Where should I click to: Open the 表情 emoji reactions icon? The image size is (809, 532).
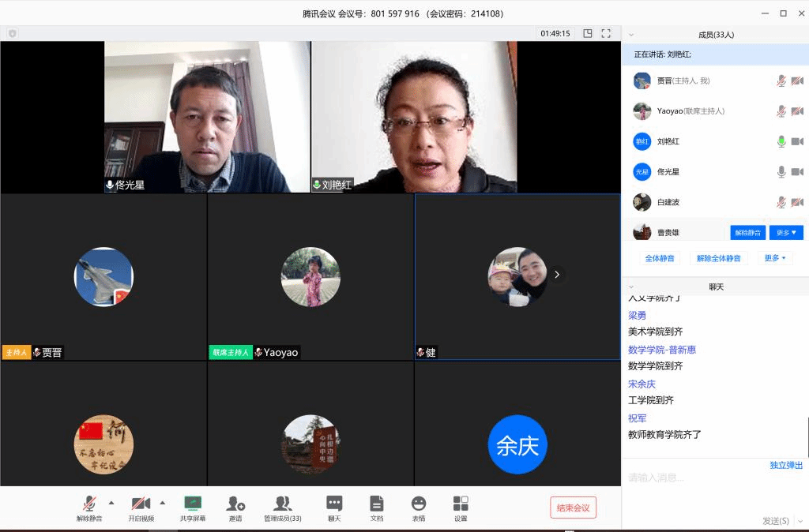click(x=419, y=503)
